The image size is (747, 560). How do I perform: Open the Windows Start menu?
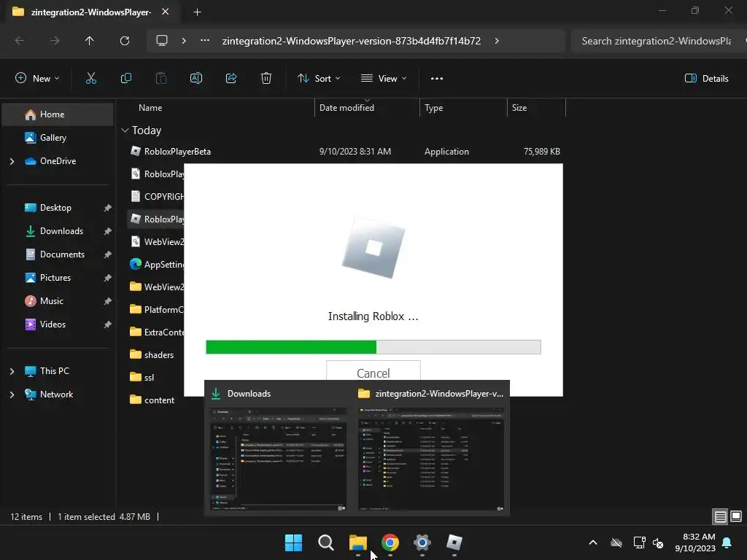pos(293,542)
